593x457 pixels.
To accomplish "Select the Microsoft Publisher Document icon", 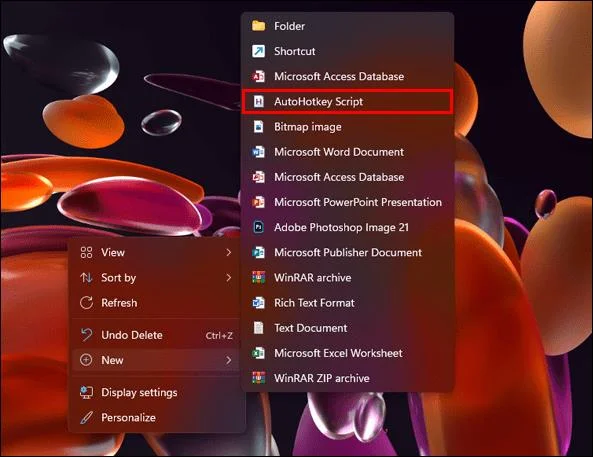I will click(x=259, y=252).
